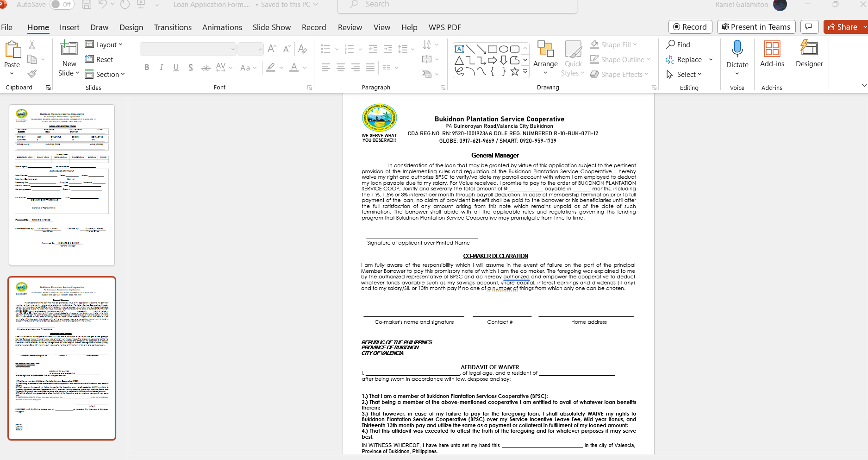
Task: Open the WPS PDF menu
Action: [x=444, y=27]
